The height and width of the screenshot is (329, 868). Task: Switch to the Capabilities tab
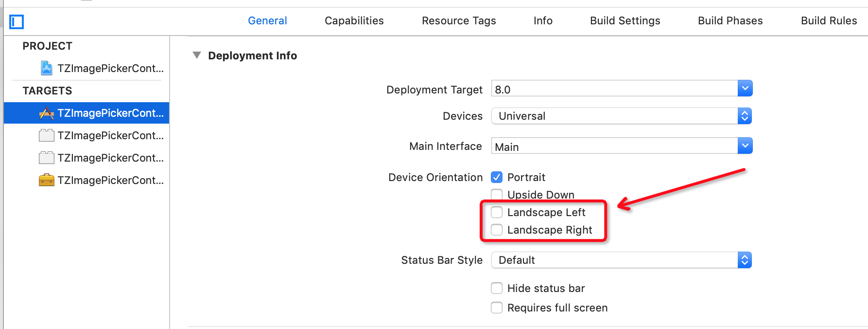pos(354,20)
